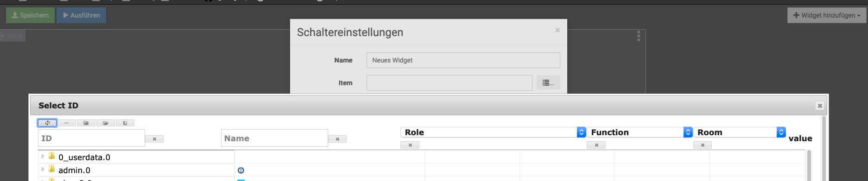Click the Speichern button

30,15
